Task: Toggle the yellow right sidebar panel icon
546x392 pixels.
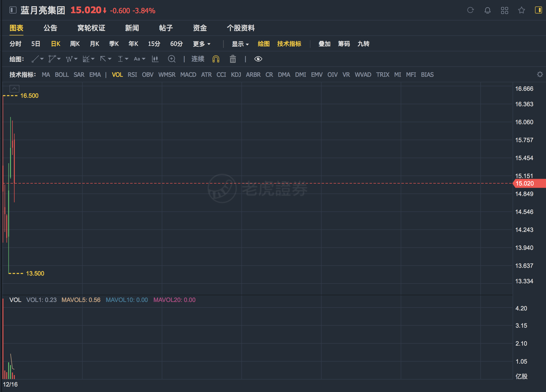Action: pyautogui.click(x=538, y=10)
